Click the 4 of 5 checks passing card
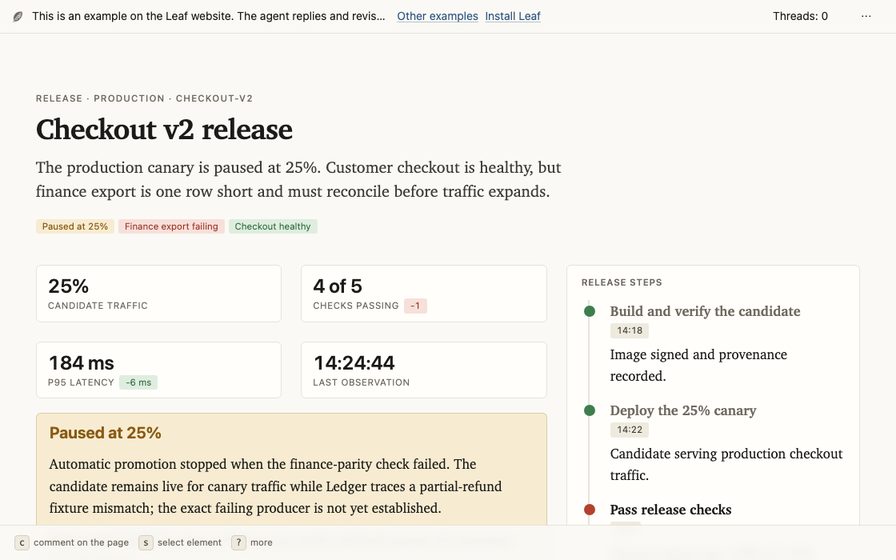Viewport: 896px width, 560px height. pos(423,294)
